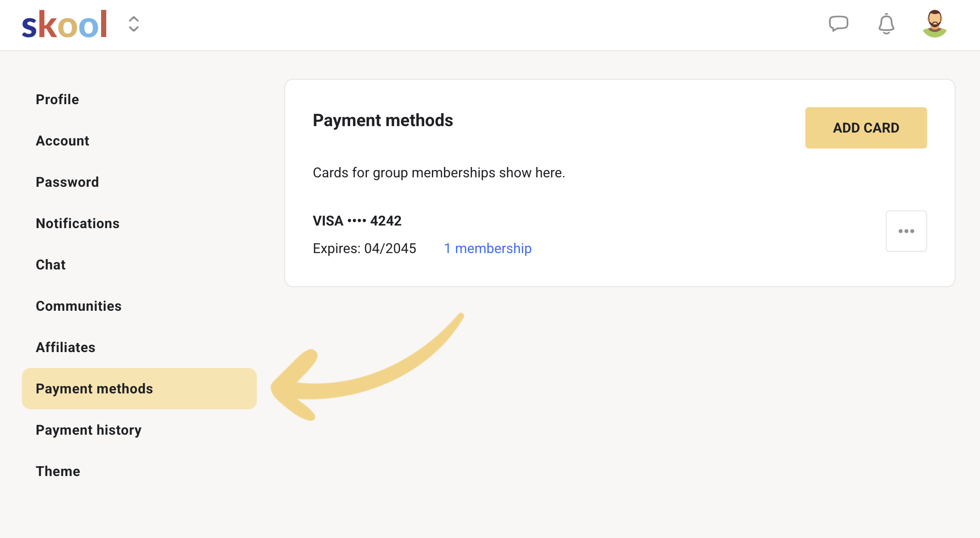This screenshot has height=538, width=980.
Task: Open the VISA card options menu
Action: click(906, 231)
